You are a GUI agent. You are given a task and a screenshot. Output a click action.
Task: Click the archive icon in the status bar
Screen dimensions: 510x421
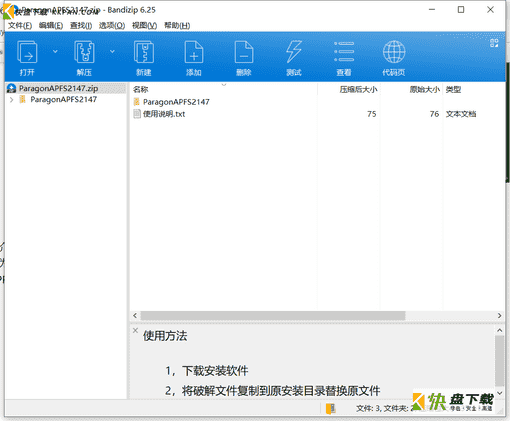331,409
